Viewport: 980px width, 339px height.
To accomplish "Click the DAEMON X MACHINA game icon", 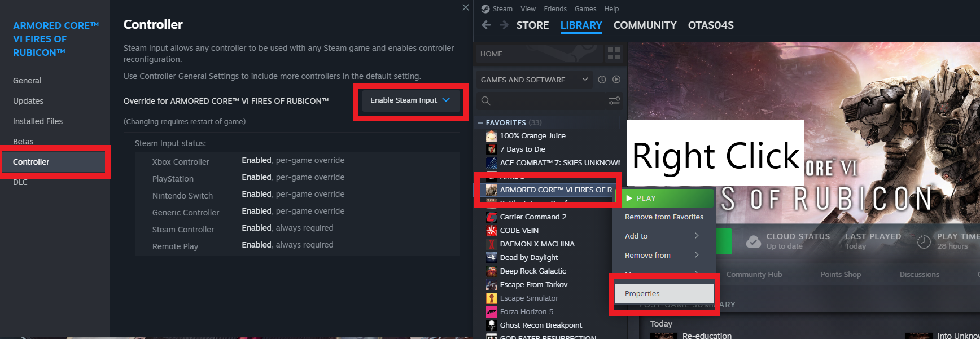I will click(x=492, y=244).
